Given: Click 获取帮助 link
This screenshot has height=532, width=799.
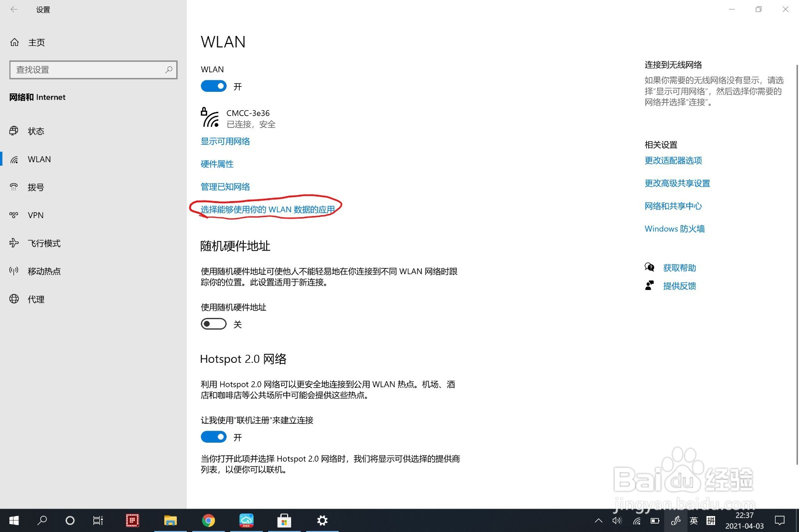Looking at the screenshot, I should tap(680, 268).
